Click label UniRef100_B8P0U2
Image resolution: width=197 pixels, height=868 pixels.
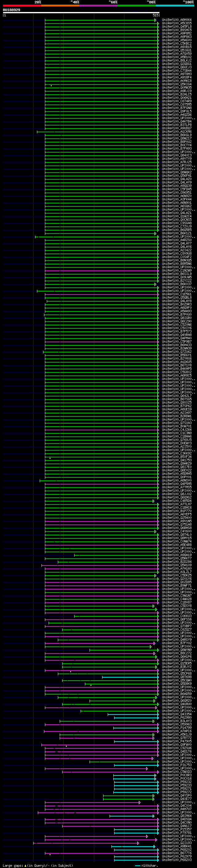click(x=177, y=142)
